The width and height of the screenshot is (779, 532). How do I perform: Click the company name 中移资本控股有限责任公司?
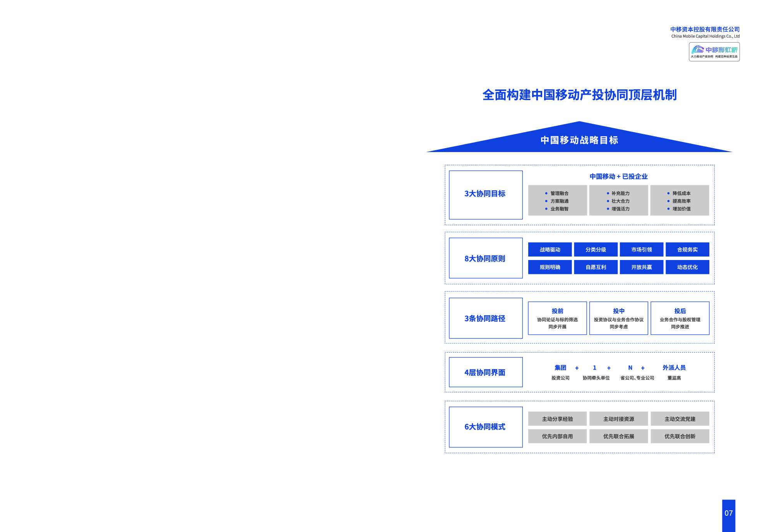pyautogui.click(x=705, y=29)
